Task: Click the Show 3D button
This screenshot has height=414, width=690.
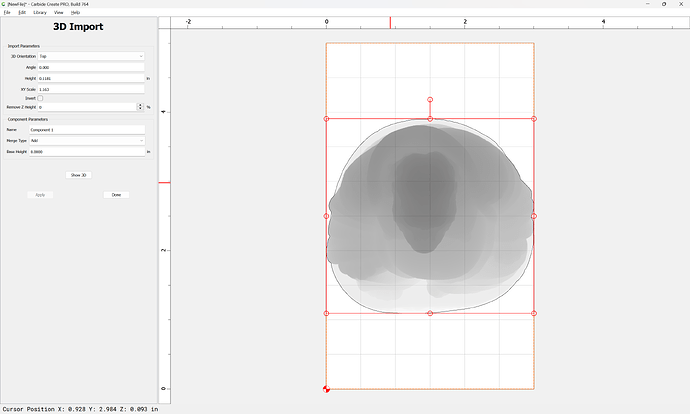Action: [x=78, y=175]
